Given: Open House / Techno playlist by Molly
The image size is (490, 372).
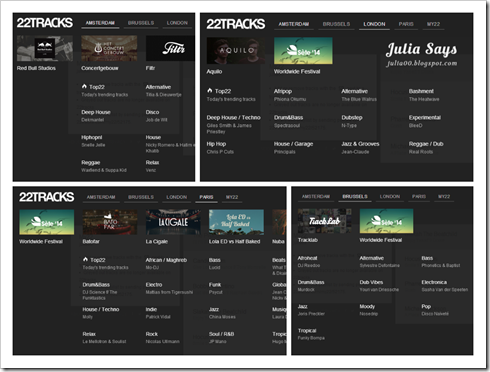Looking at the screenshot, I should coord(101,313).
